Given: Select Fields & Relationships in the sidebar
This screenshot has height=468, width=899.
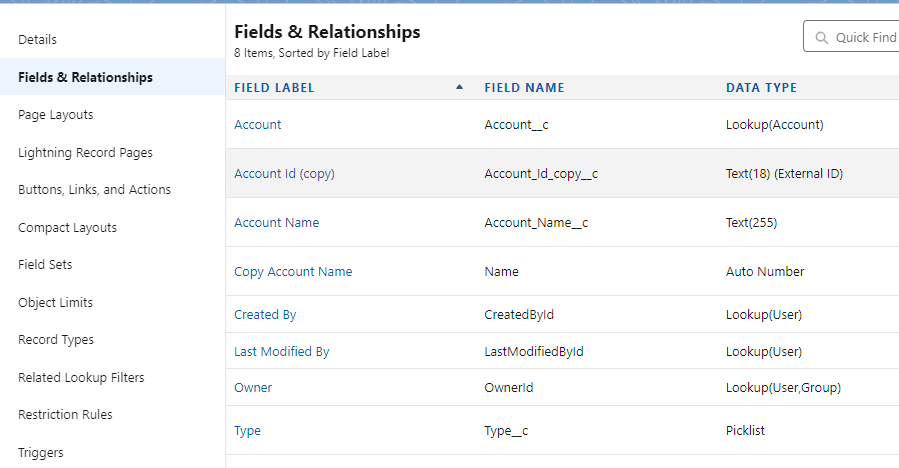Looking at the screenshot, I should [x=85, y=77].
